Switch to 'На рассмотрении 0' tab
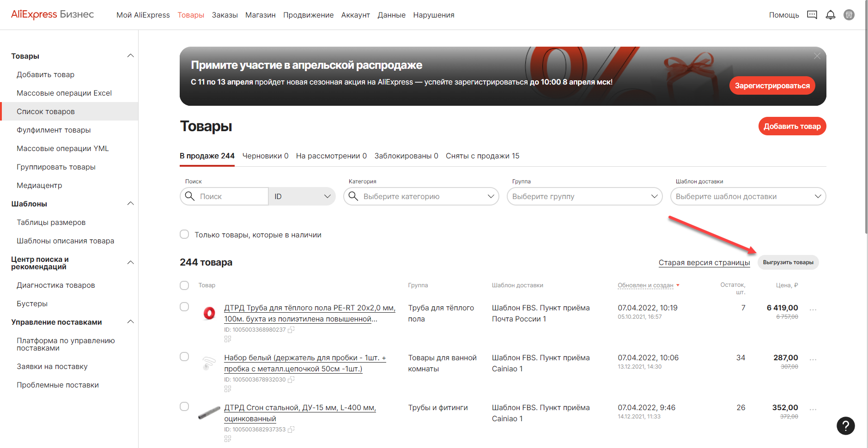 tap(332, 156)
